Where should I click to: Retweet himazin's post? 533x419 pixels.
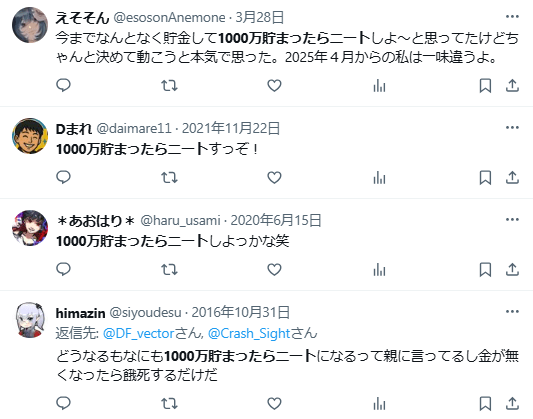pyautogui.click(x=169, y=403)
